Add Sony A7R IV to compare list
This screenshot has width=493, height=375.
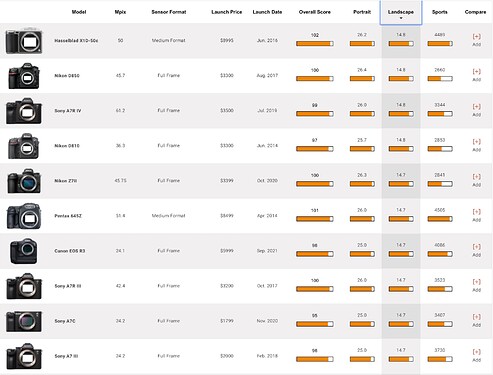pyautogui.click(x=476, y=110)
